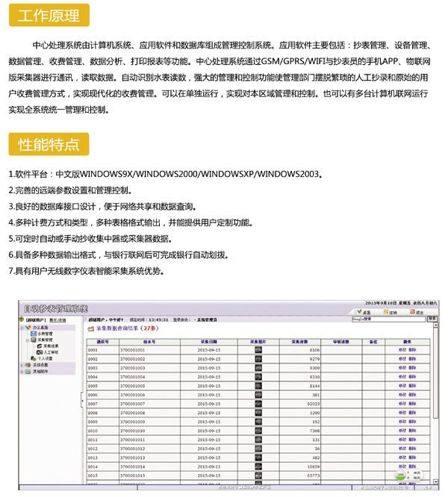The width and height of the screenshot is (448, 497).
Task: Click 修改 link in row 1003
Action: pos(402,368)
